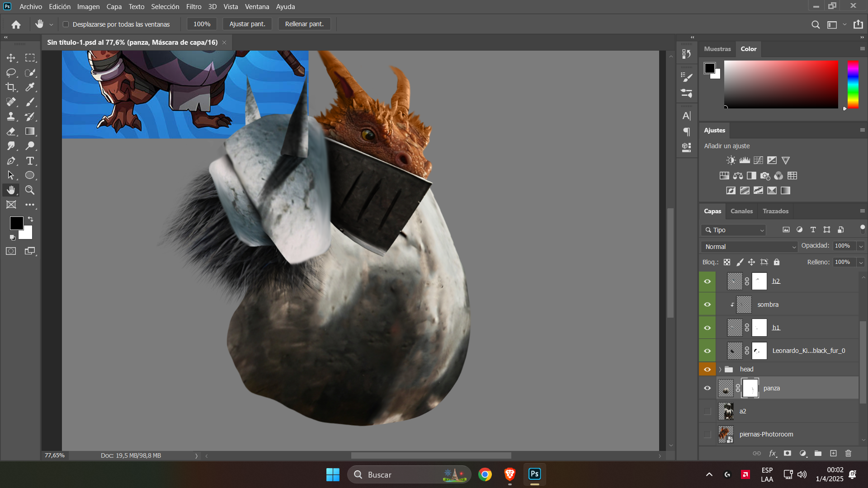Screen dimensions: 868x488
Task: Open the Normal blend mode dropdown
Action: (750, 247)
